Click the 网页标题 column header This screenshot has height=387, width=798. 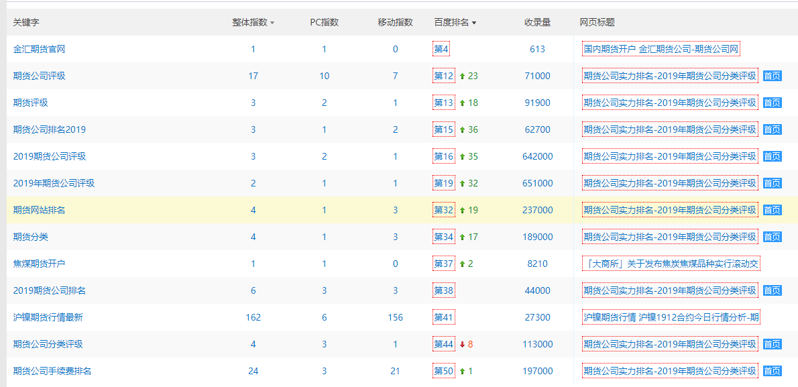pos(597,22)
